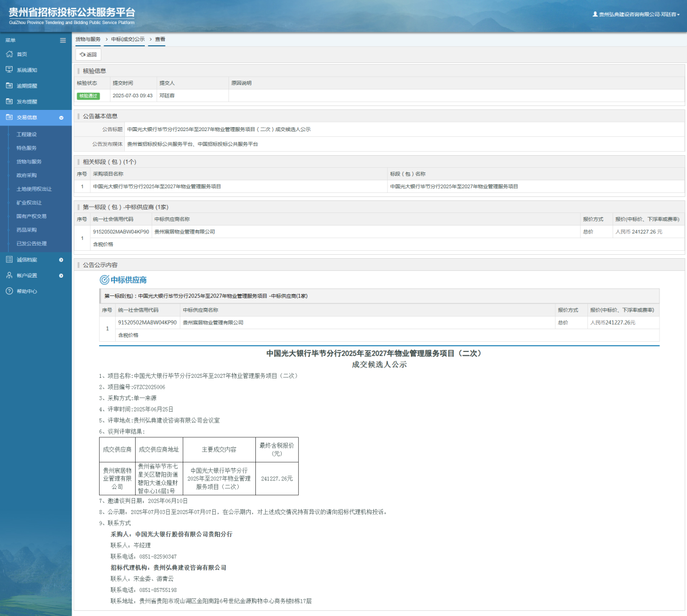This screenshot has width=687, height=616.
Task: Open 药品采购 submenu item
Action: 26,230
